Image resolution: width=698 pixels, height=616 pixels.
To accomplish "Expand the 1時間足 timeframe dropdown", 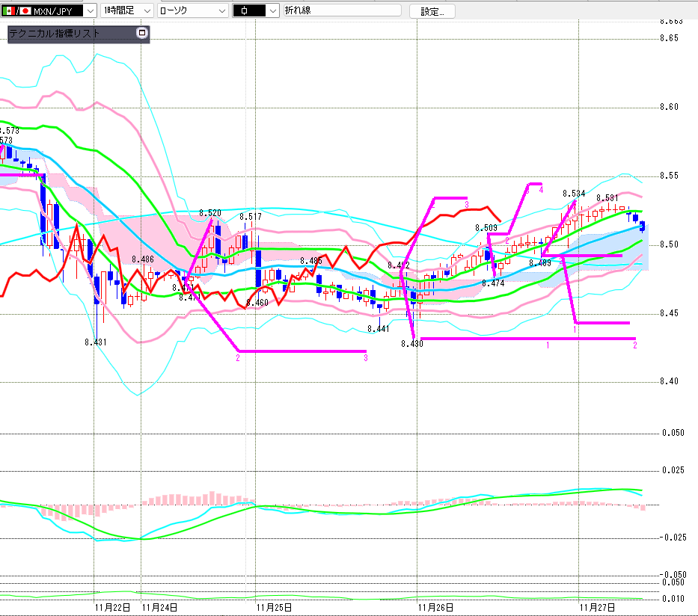I will coord(147,11).
